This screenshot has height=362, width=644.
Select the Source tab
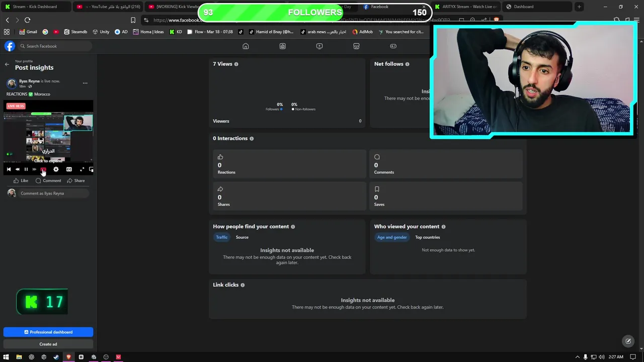tap(242, 237)
